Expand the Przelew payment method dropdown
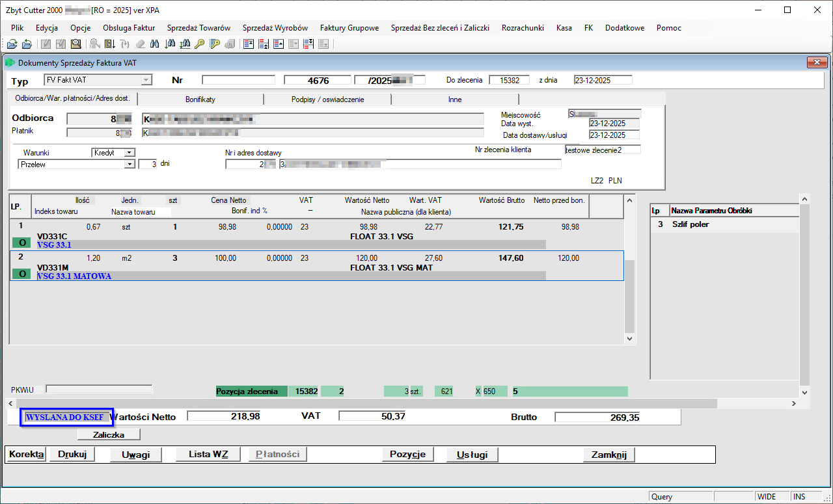 [x=130, y=165]
